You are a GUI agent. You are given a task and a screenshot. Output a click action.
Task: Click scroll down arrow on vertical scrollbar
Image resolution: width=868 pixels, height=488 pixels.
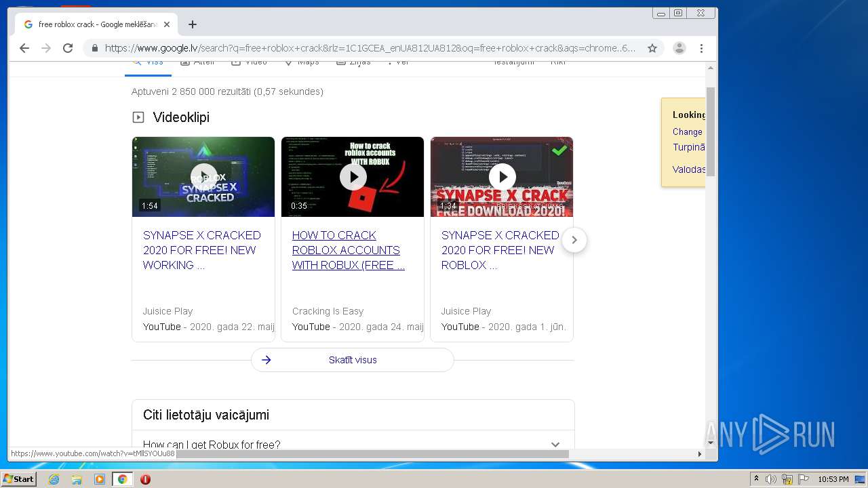coord(711,443)
